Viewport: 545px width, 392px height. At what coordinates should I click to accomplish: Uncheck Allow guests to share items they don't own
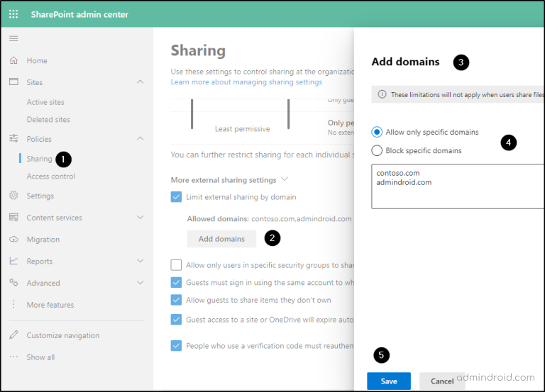coord(176,300)
